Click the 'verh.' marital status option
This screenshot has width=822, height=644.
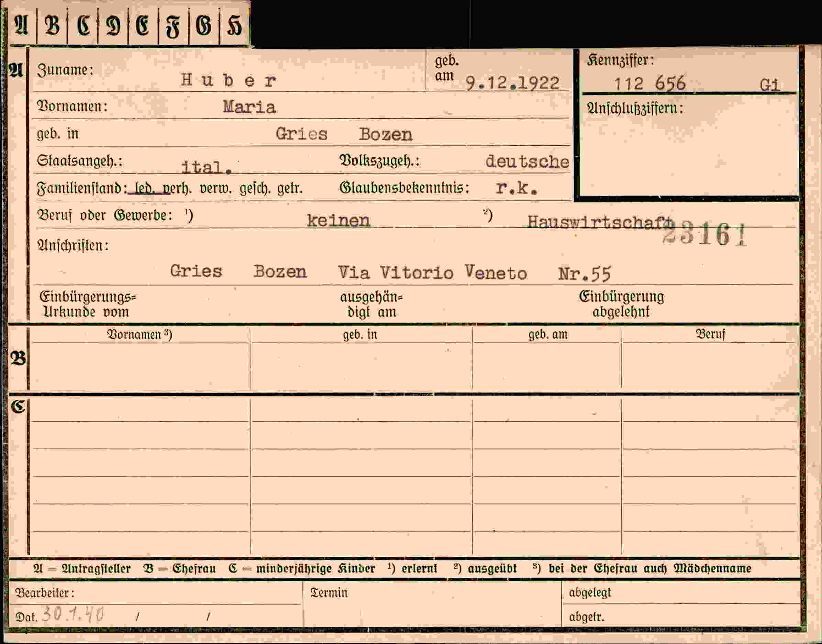[177, 188]
